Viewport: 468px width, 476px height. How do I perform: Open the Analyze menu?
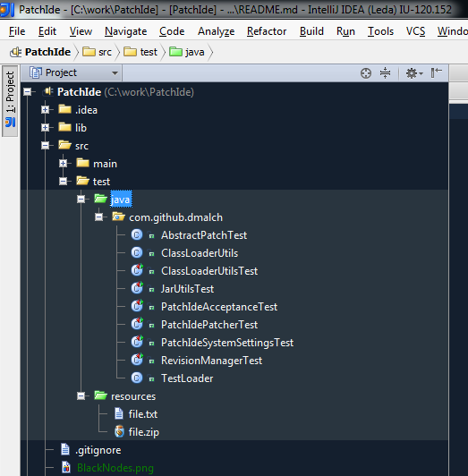tap(216, 31)
